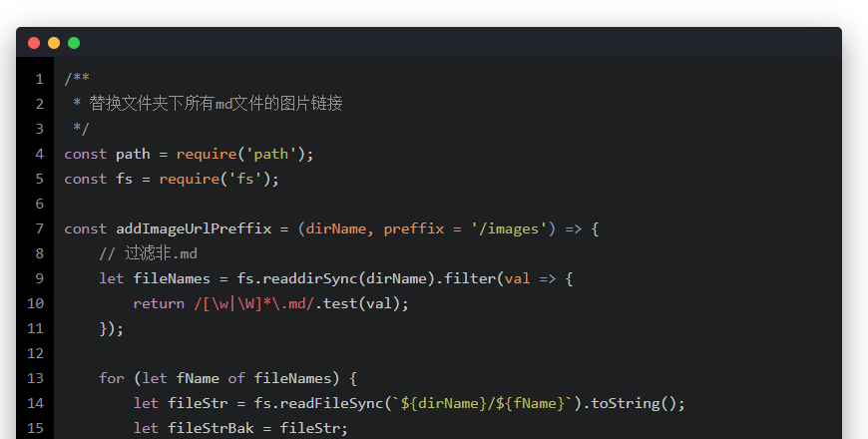Click the '/images' string default value
This screenshot has width=868, height=439.
pyautogui.click(x=512, y=228)
